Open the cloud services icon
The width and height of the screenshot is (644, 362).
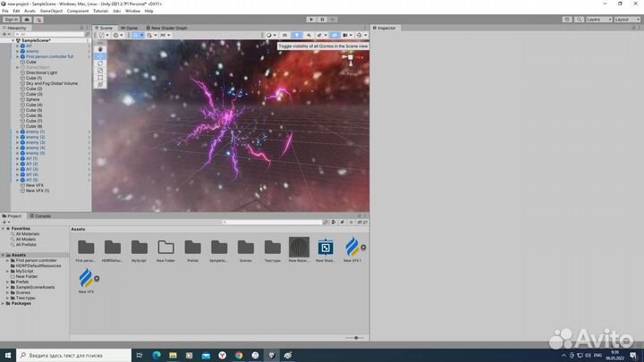(x=27, y=20)
